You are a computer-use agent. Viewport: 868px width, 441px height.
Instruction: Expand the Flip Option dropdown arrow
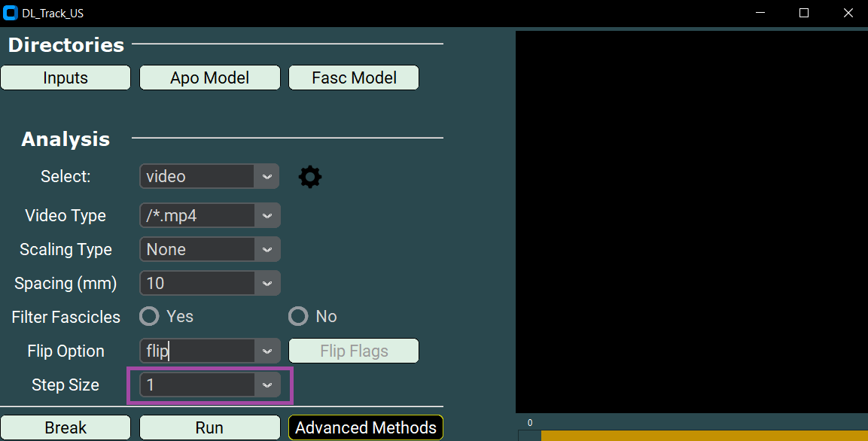266,351
